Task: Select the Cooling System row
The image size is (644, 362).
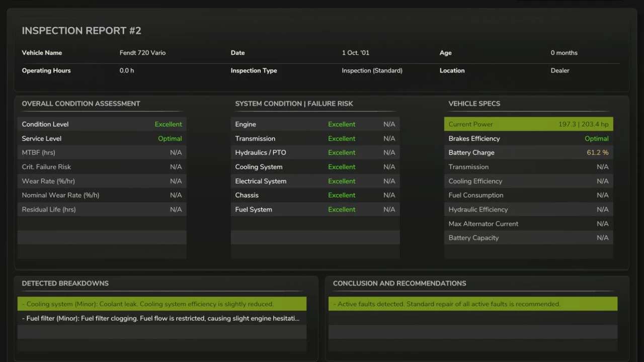Action: tap(315, 167)
